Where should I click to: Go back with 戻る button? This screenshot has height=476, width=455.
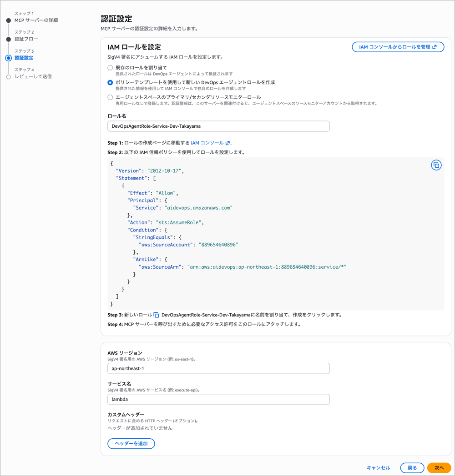(x=412, y=468)
